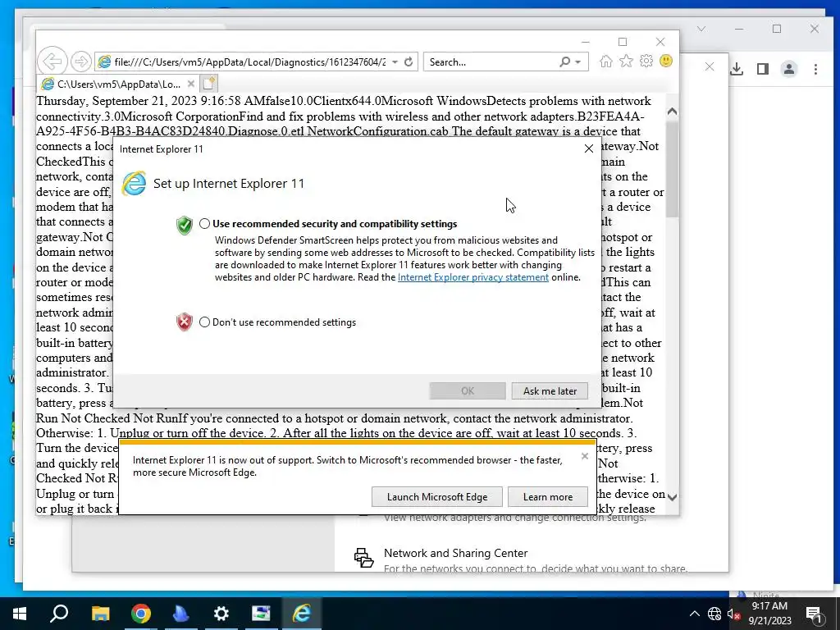Open the Windows Start menu
840x630 pixels.
coord(20,614)
